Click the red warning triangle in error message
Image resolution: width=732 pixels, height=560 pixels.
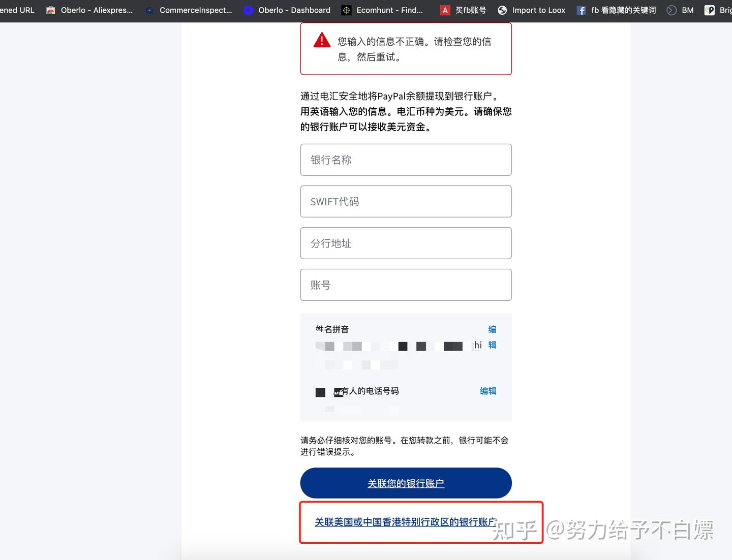tap(321, 40)
